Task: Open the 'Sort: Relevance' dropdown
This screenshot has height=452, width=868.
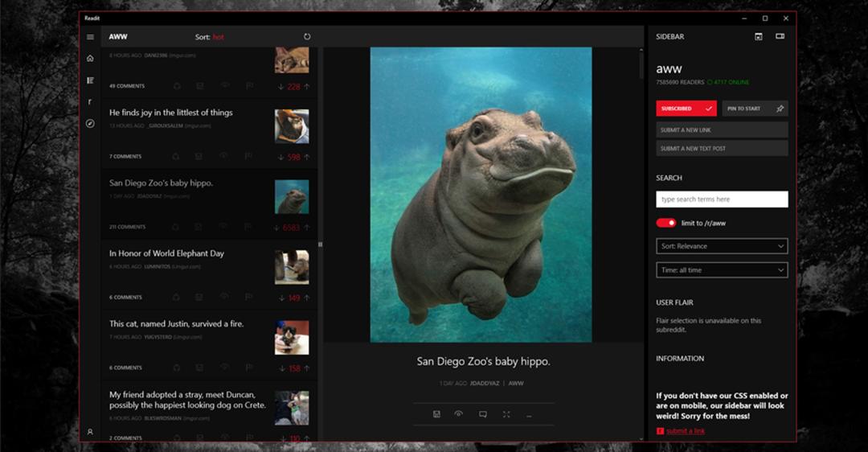Action: (x=722, y=246)
